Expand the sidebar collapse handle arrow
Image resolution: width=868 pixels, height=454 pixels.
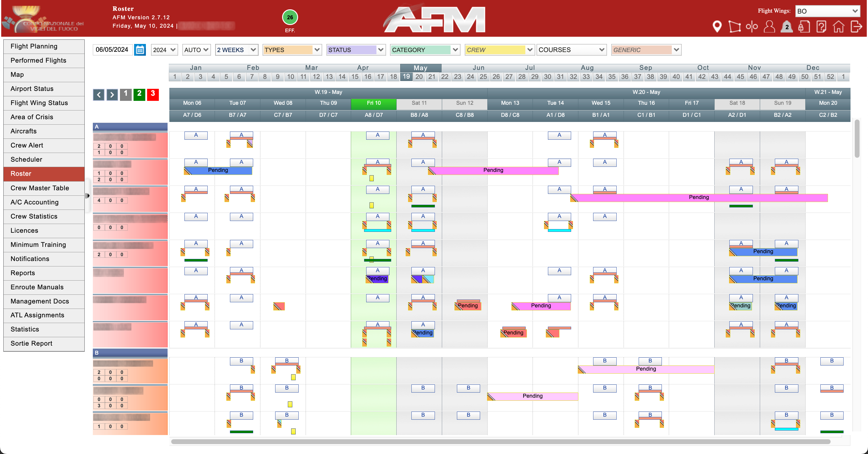click(x=88, y=195)
